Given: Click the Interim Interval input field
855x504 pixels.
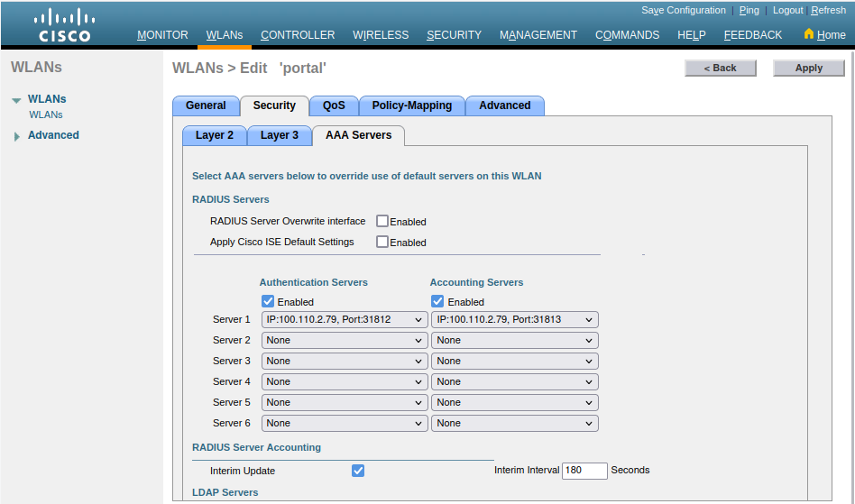Looking at the screenshot, I should (584, 471).
